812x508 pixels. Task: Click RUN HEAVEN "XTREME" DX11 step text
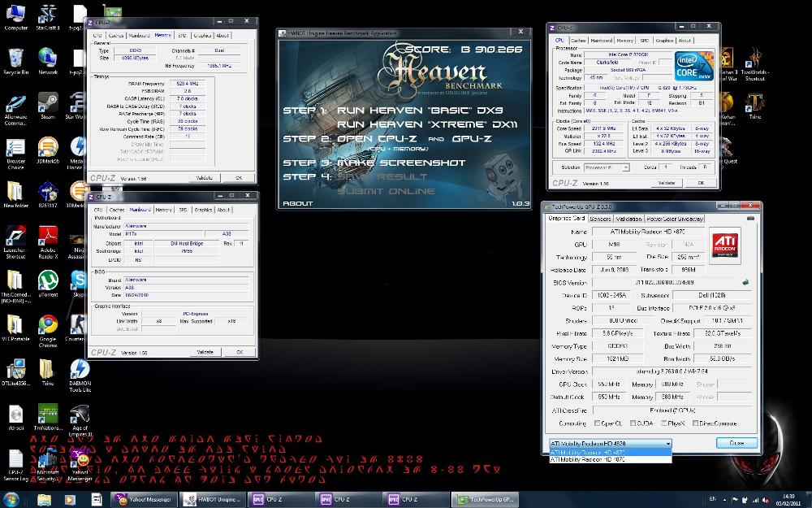427,124
